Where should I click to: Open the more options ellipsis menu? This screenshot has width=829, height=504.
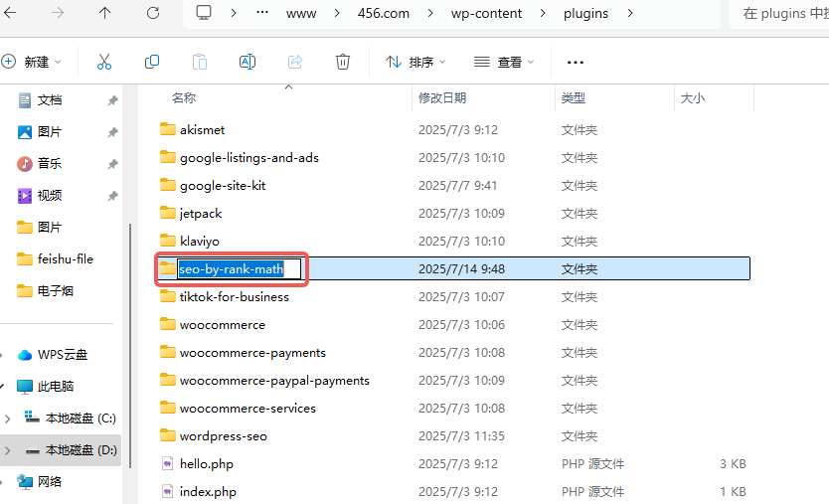click(x=575, y=62)
